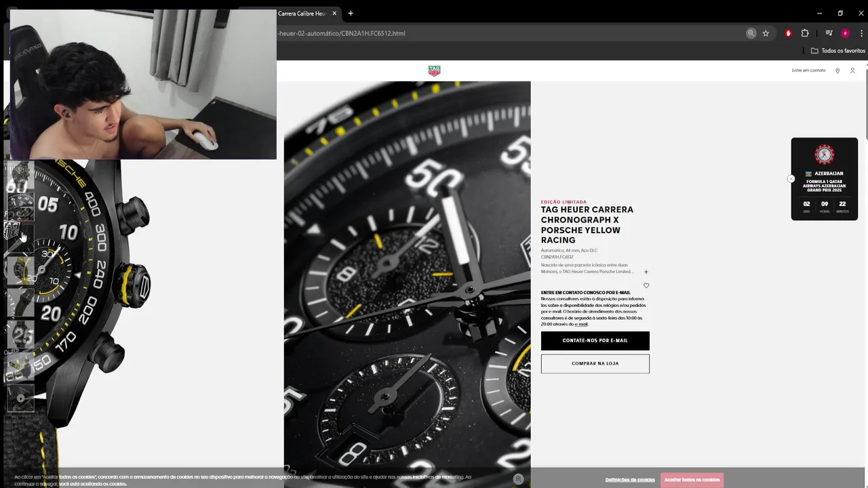868x488 pixels.
Task: Open the user account icon in header
Action: pos(852,70)
